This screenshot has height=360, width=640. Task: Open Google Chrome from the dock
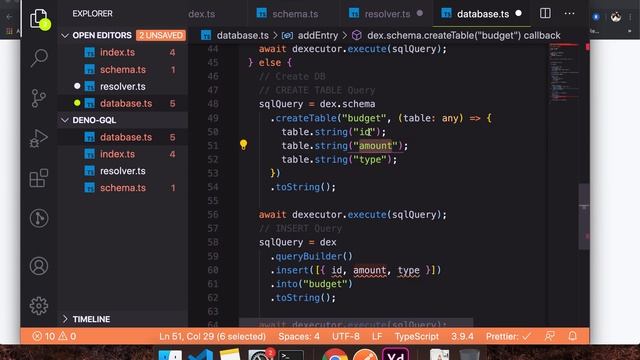point(335,354)
